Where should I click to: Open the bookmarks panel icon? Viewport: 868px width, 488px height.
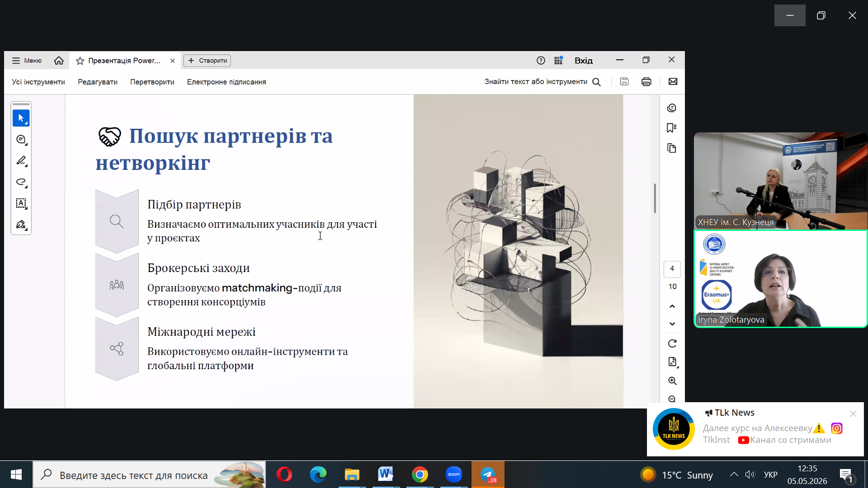click(672, 128)
